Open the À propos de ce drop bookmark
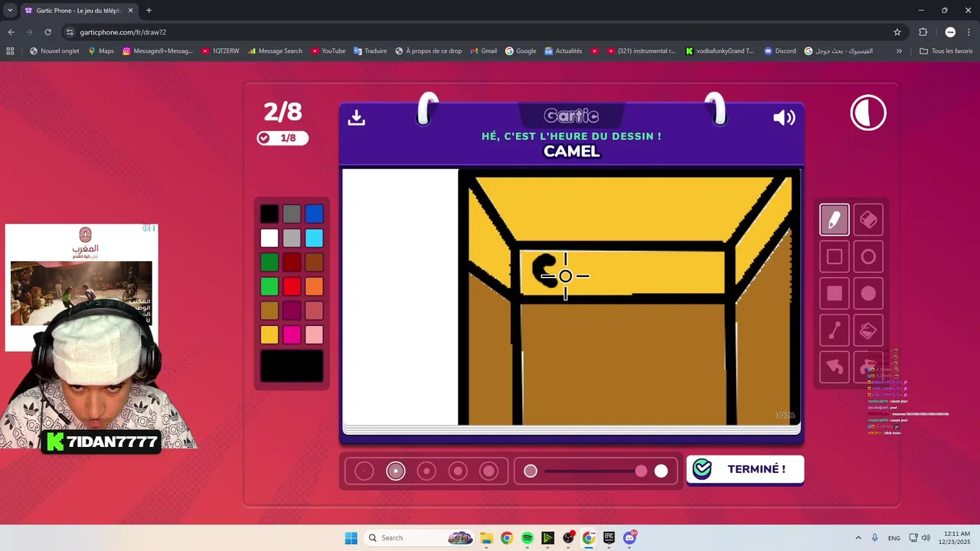This screenshot has width=980, height=551. click(428, 51)
